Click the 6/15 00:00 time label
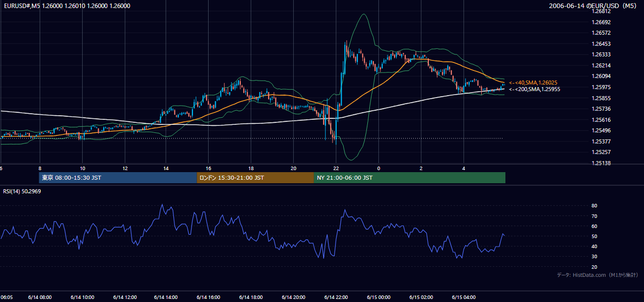The image size is (644, 302). point(379,297)
